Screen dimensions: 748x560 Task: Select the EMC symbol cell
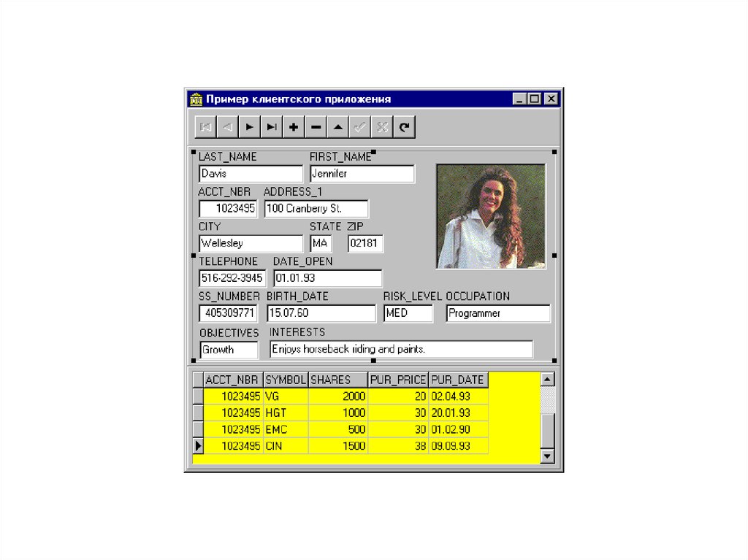click(x=286, y=430)
